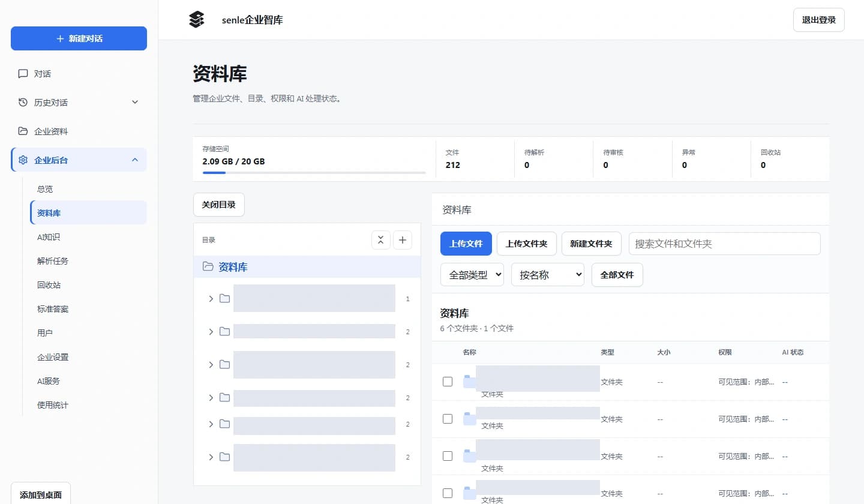Expand the 历史对话 chevron
Viewport: 864px width, 504px height.
(x=135, y=103)
